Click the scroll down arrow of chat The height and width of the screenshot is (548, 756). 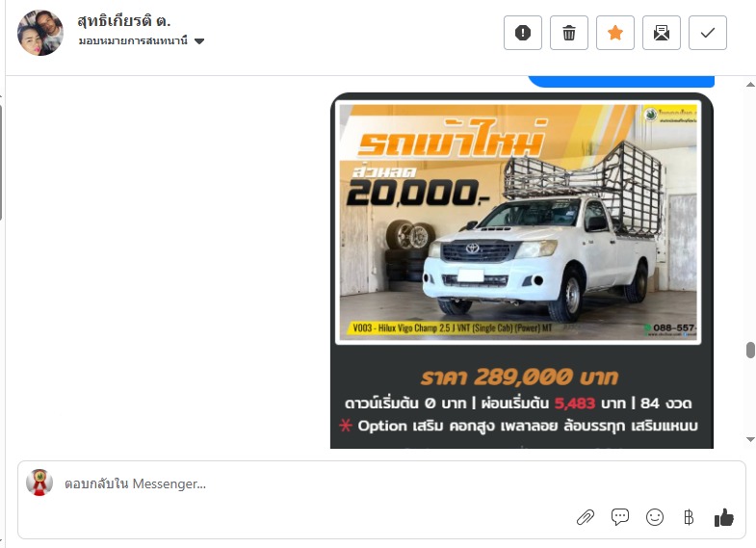click(750, 439)
